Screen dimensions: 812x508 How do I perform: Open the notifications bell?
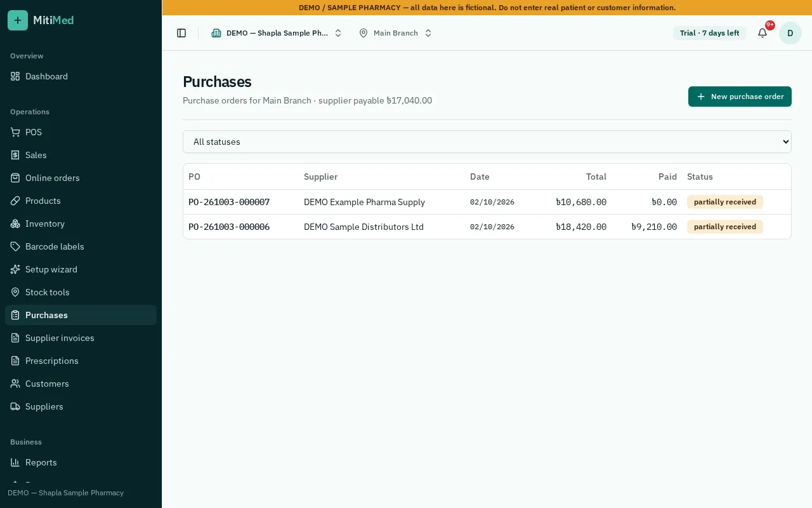[x=763, y=33]
